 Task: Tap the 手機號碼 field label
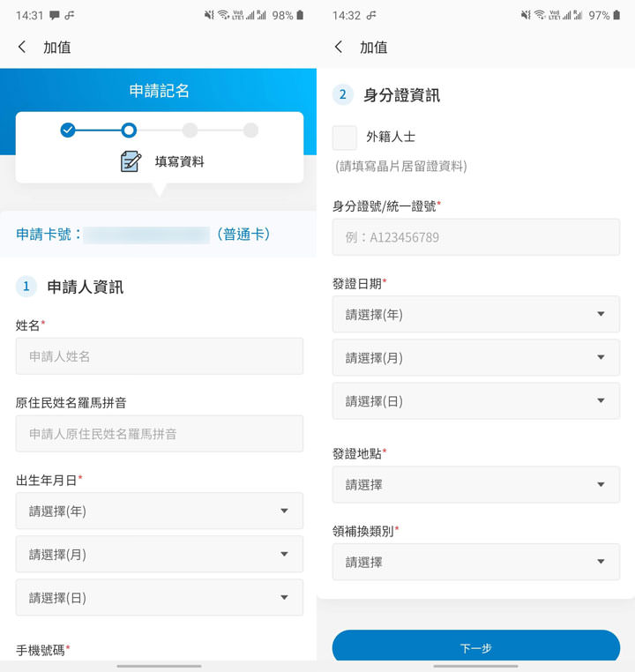pos(42,650)
